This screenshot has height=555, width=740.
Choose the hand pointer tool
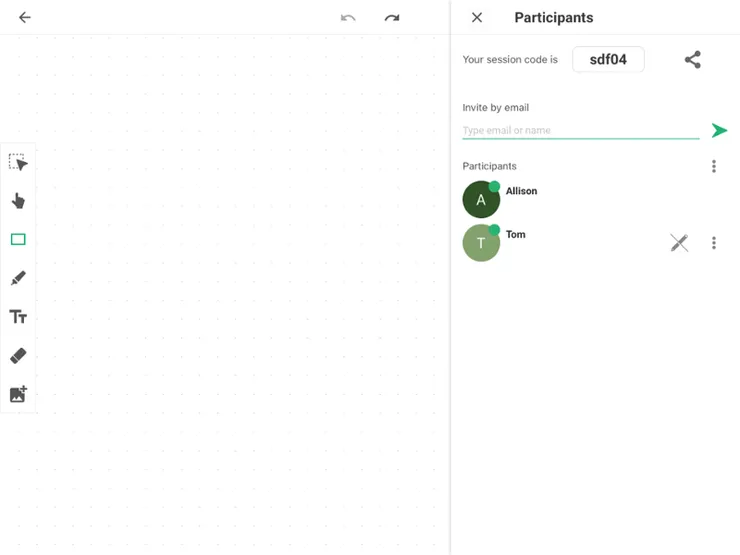click(18, 201)
